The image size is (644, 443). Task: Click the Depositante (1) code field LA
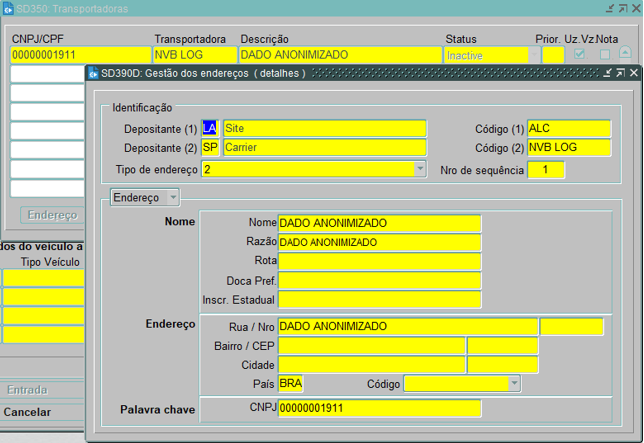(210, 128)
